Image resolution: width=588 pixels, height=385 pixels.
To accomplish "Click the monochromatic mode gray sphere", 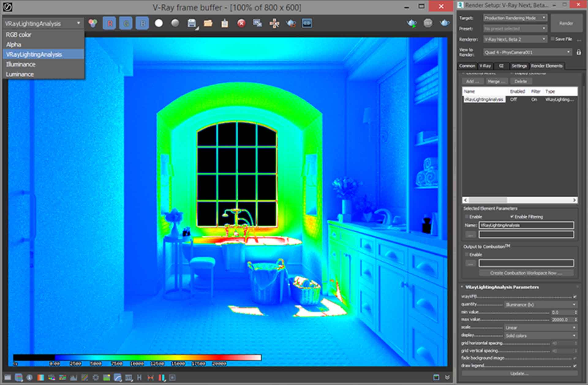I will coord(175,24).
